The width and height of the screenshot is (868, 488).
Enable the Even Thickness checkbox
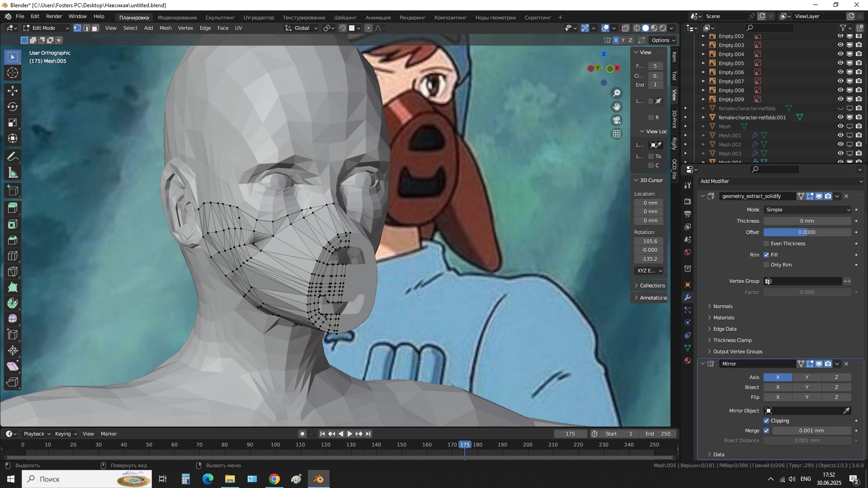click(x=766, y=244)
